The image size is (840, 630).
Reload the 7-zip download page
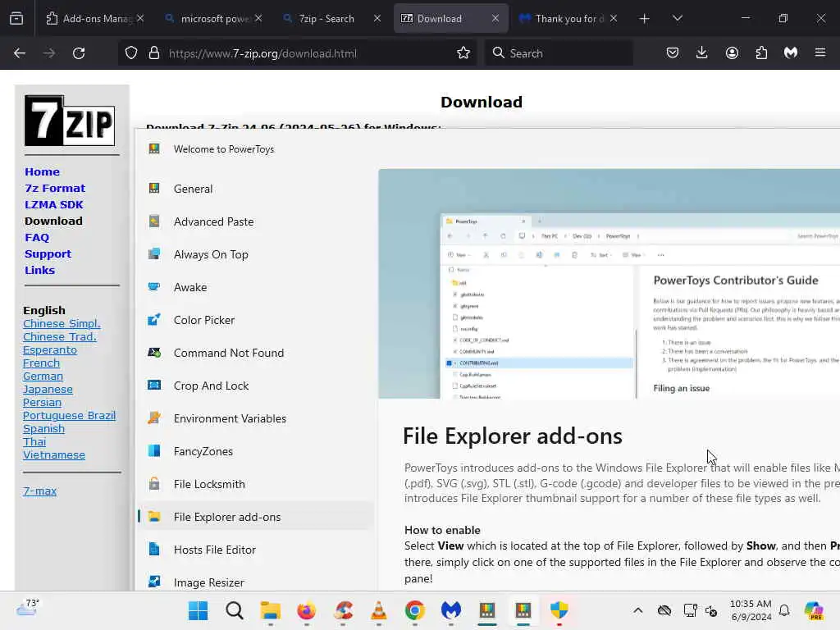click(x=79, y=53)
